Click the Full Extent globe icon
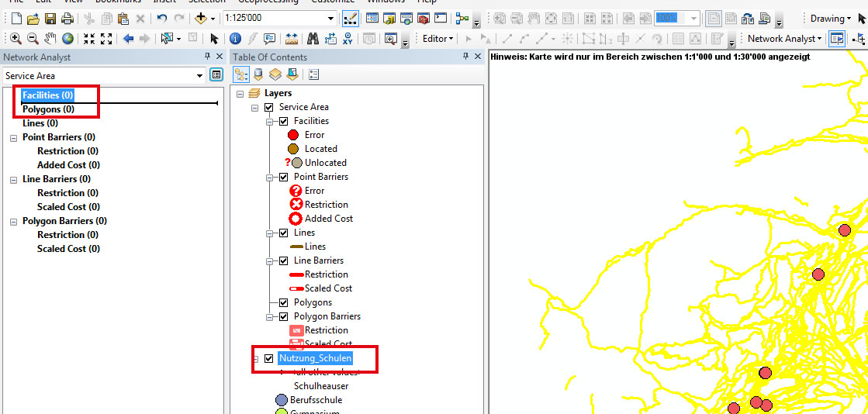The image size is (868, 414). [67, 38]
